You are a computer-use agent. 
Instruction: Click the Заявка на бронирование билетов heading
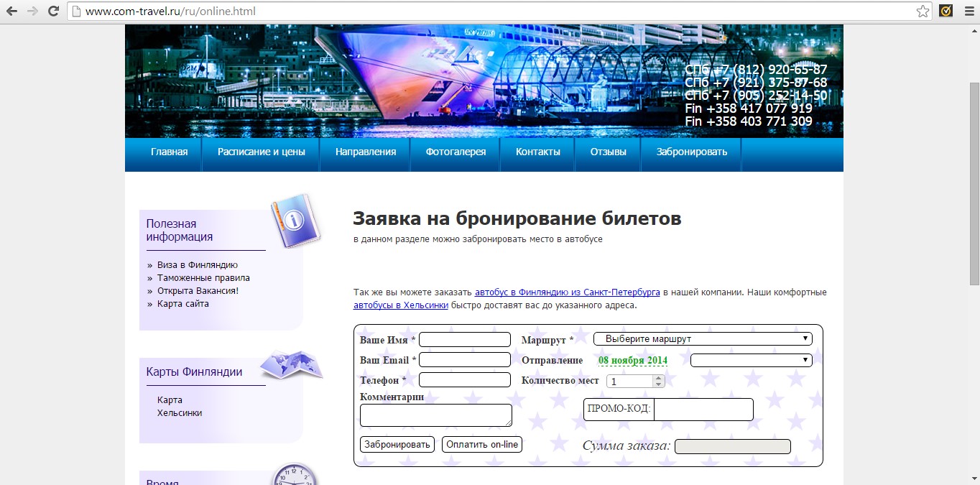517,218
